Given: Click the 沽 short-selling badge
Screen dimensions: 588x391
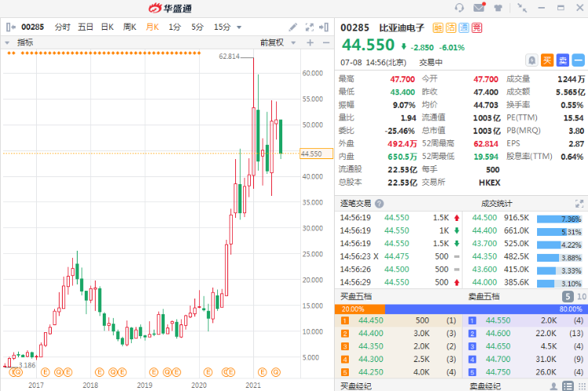Looking at the screenshot, I should pos(451,27).
